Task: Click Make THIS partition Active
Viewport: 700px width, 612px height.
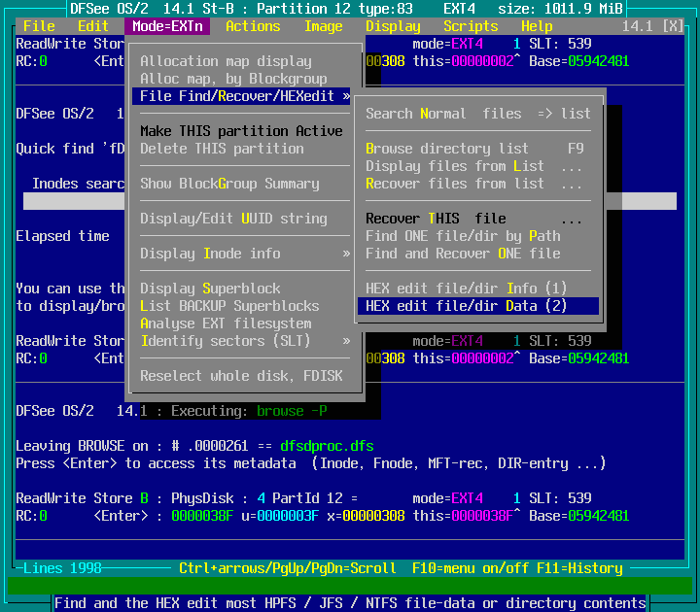Action: pyautogui.click(x=241, y=131)
